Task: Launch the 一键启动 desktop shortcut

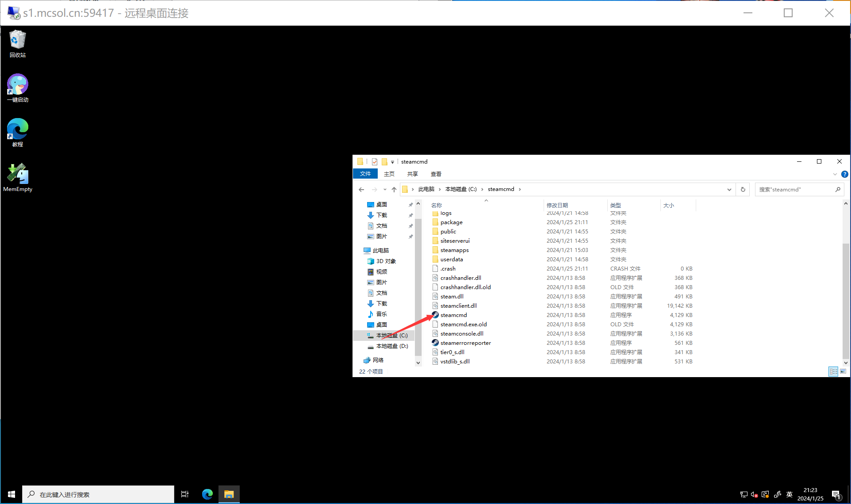Action: tap(18, 88)
